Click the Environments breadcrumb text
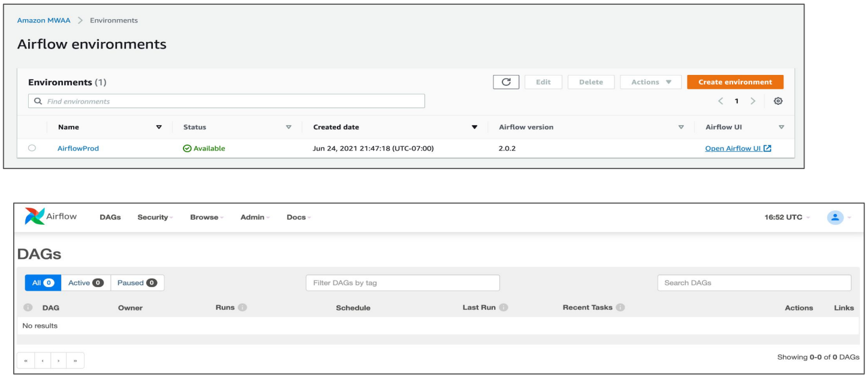The width and height of the screenshot is (868, 377). coord(114,20)
